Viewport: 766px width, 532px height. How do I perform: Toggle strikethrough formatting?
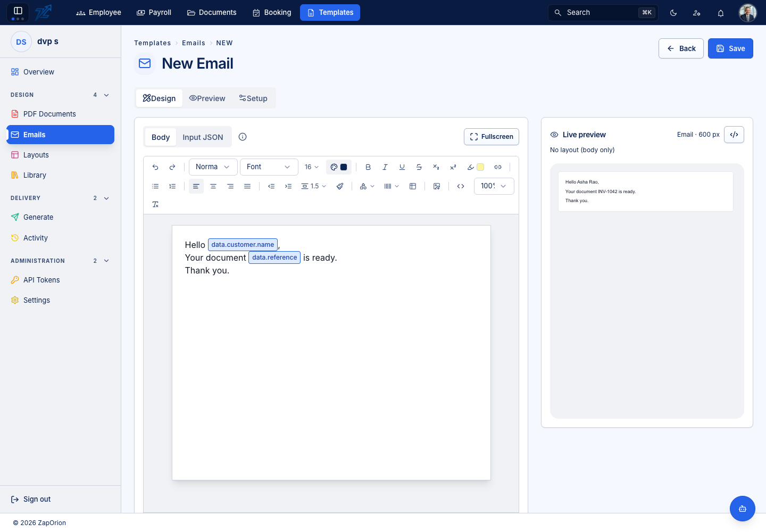(x=419, y=167)
